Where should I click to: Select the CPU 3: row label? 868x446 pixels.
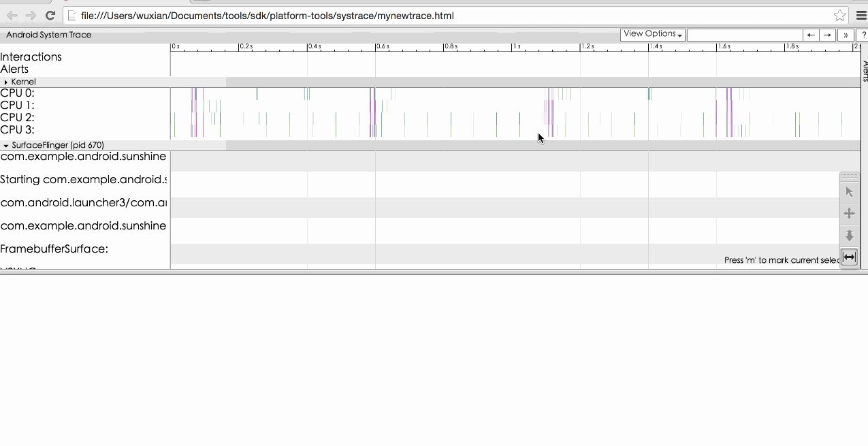point(18,130)
